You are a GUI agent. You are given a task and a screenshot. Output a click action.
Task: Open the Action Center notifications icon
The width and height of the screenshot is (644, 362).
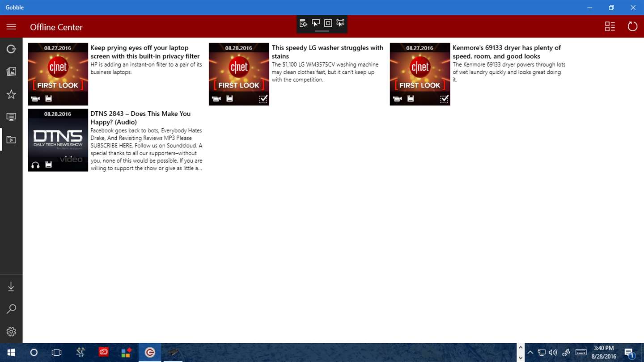coord(629,353)
